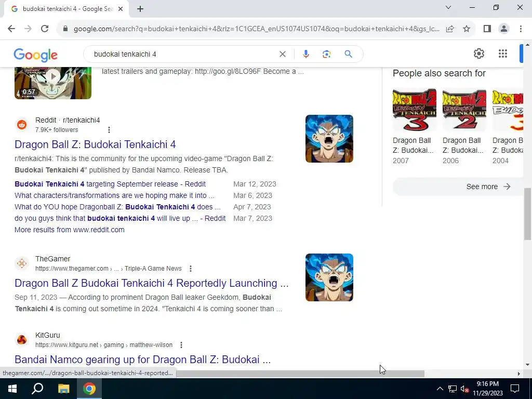Open More results from www.reddit.com
This screenshot has width=532, height=399.
point(70,230)
